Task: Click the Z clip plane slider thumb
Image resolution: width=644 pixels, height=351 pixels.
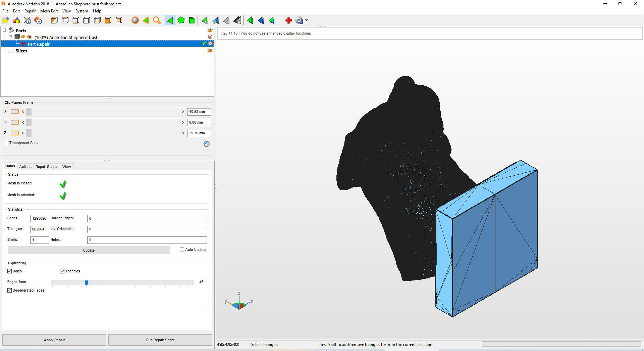Action: click(29, 133)
